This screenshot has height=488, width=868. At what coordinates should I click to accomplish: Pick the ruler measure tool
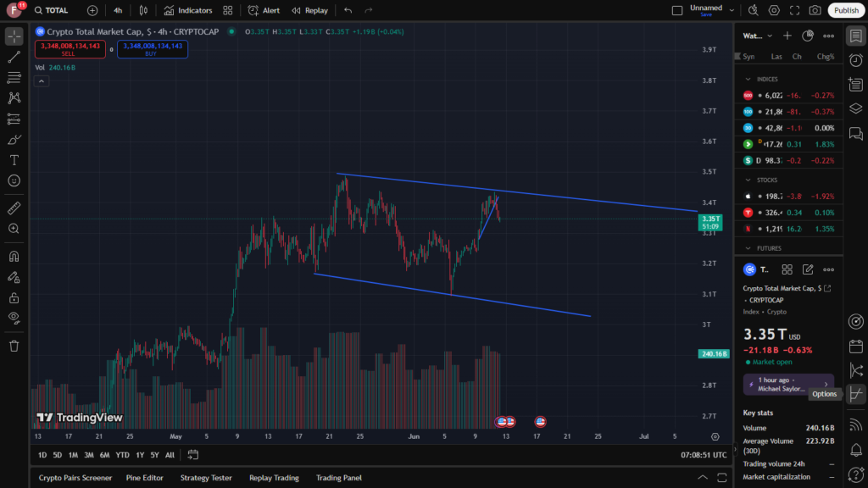point(14,208)
